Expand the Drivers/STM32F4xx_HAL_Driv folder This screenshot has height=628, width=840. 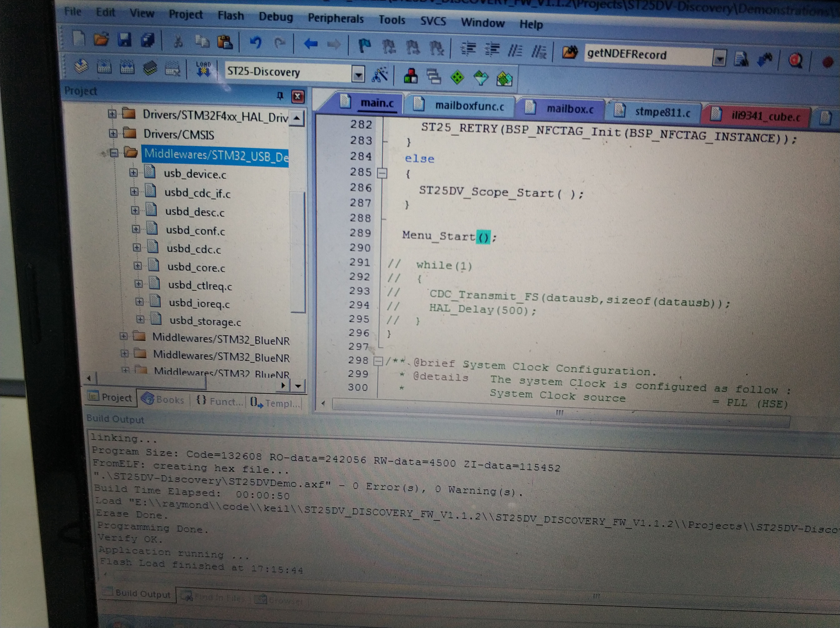[112, 113]
